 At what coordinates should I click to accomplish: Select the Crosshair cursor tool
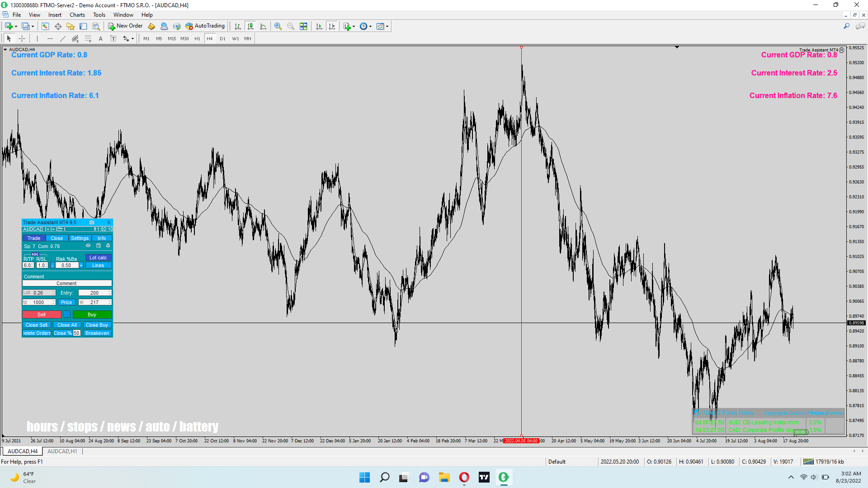(x=22, y=39)
